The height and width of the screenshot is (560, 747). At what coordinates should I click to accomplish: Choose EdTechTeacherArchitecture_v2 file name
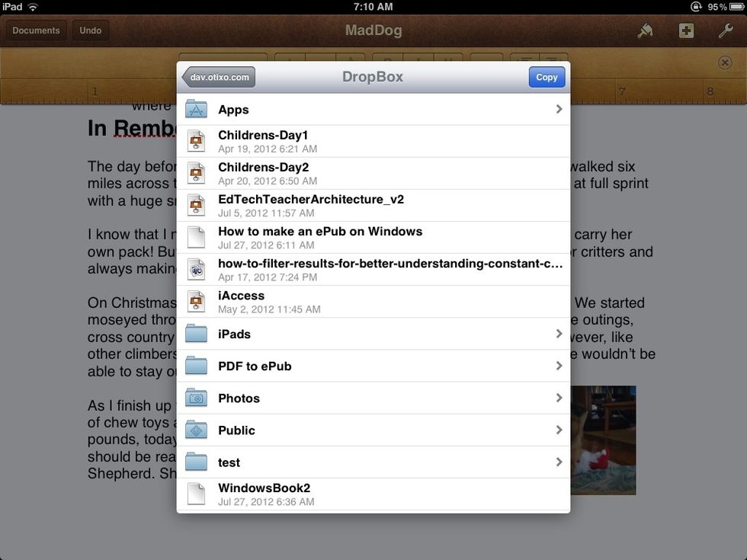pos(311,199)
